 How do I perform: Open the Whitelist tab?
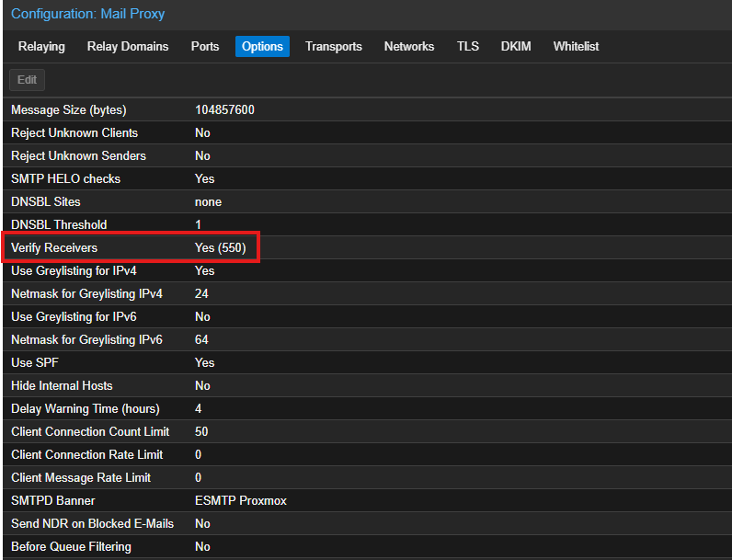pos(576,46)
